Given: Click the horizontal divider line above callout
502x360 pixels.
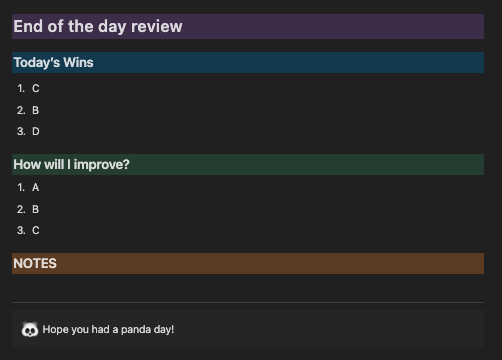Looking at the screenshot, I should tap(248, 302).
